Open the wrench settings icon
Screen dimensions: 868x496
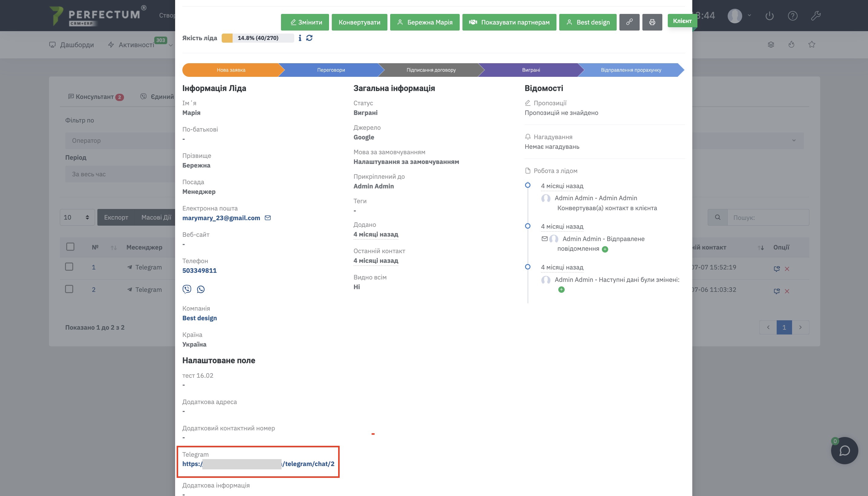pos(816,16)
